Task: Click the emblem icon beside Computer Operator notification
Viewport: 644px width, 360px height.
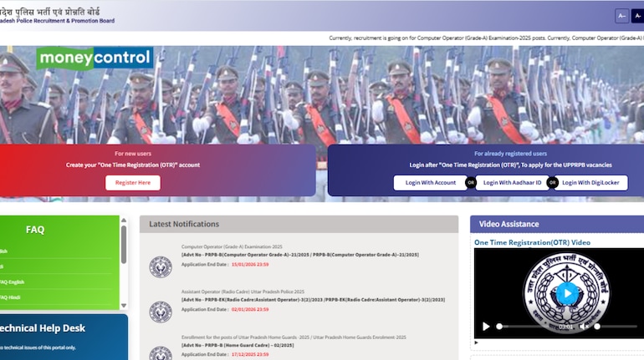Action: (161, 266)
